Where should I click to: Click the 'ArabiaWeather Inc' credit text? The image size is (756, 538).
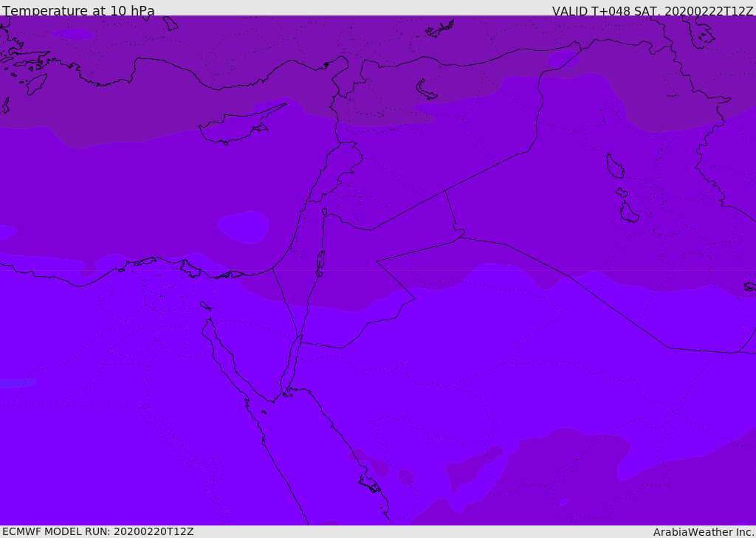pyautogui.click(x=703, y=532)
